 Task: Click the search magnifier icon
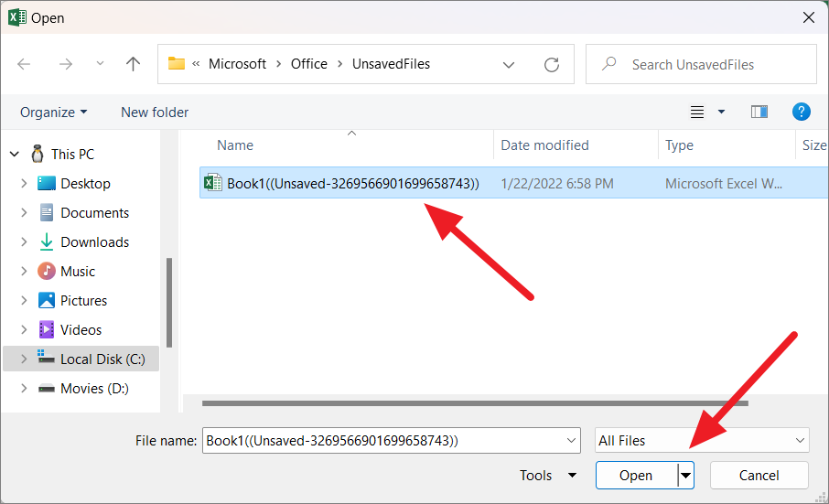click(x=609, y=64)
